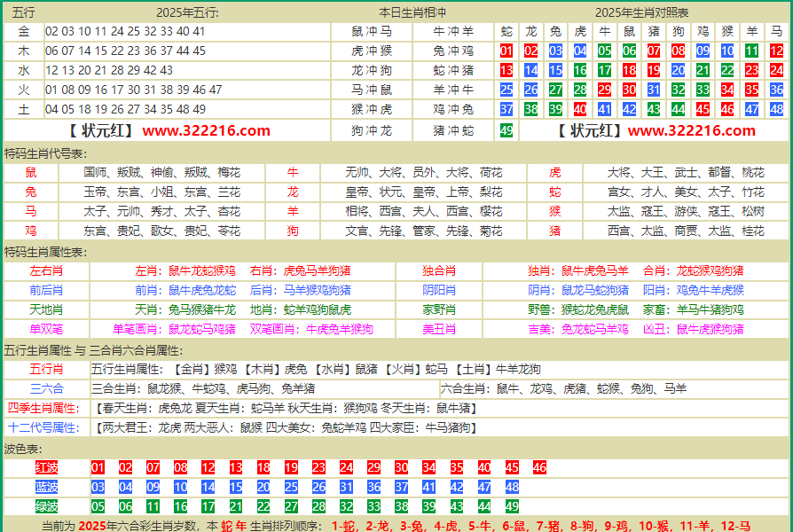793x532 pixels.
Task: Select the 金 element row label
Action: [x=24, y=32]
